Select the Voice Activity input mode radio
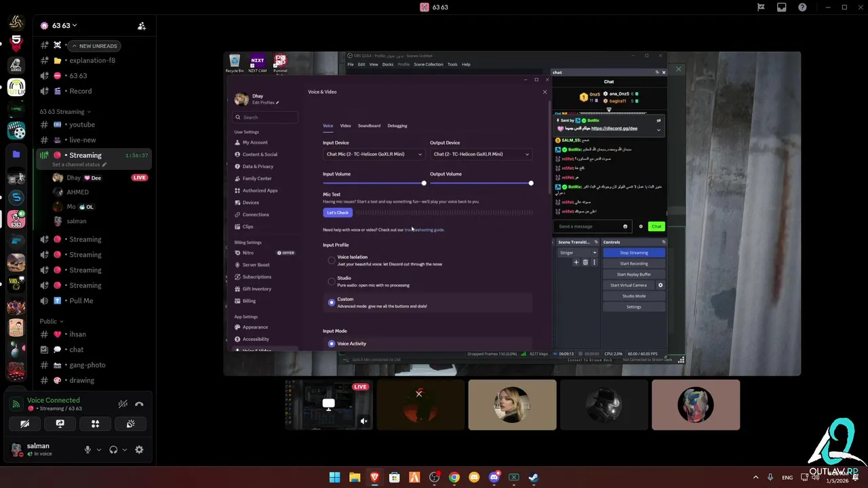868x488 pixels. [x=332, y=344]
